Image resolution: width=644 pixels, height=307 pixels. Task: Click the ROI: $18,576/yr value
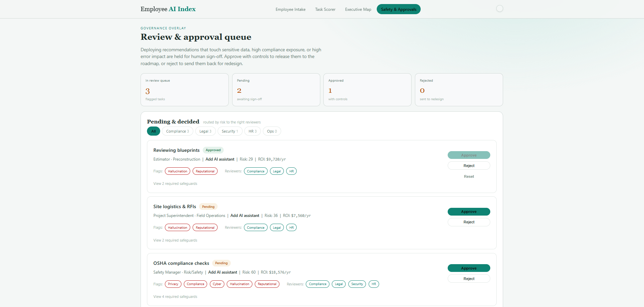pyautogui.click(x=276, y=272)
